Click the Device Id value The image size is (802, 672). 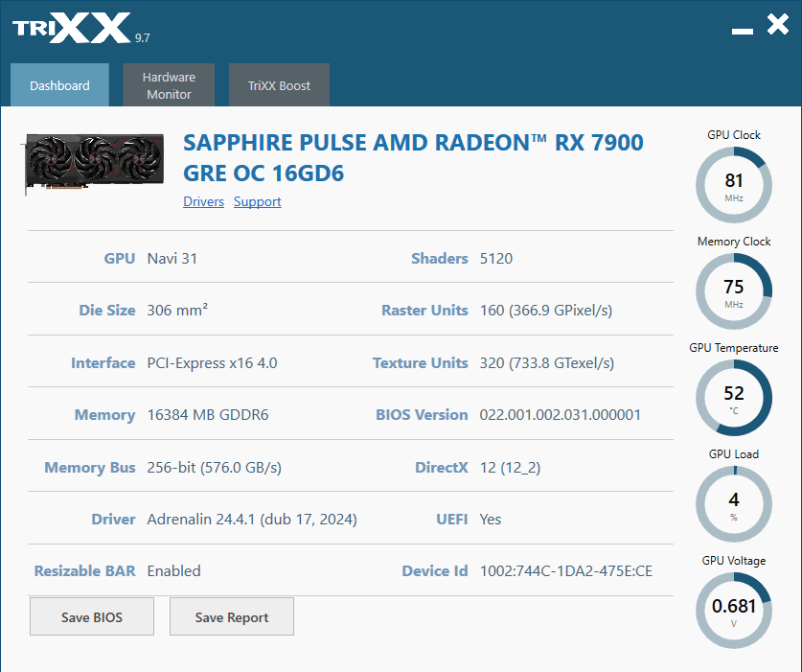coord(565,571)
